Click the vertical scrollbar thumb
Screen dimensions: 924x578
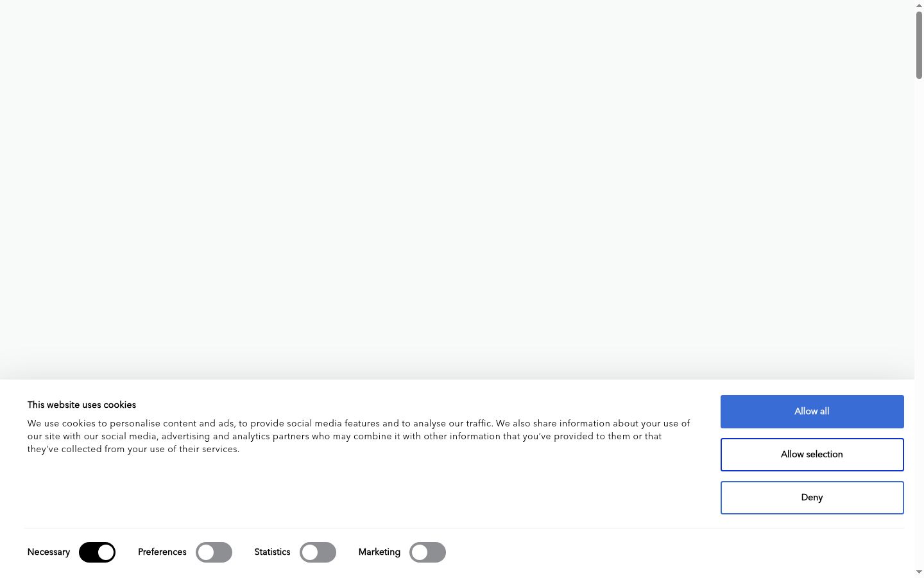tap(919, 45)
